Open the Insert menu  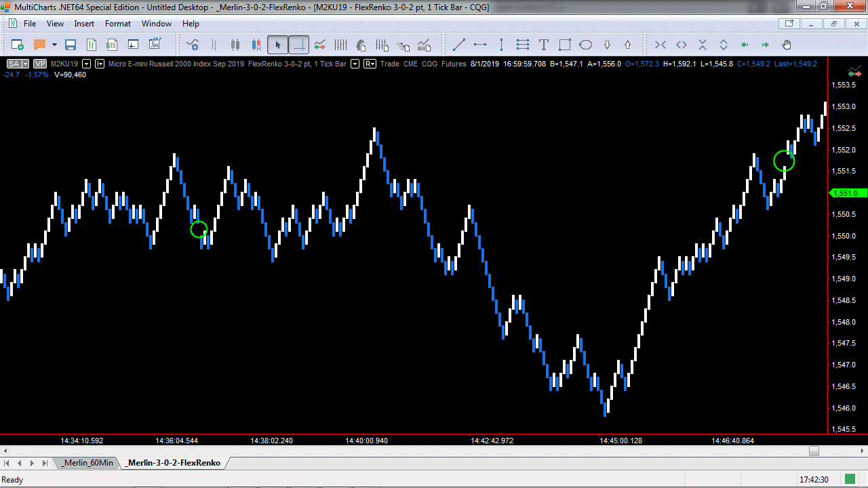(84, 24)
